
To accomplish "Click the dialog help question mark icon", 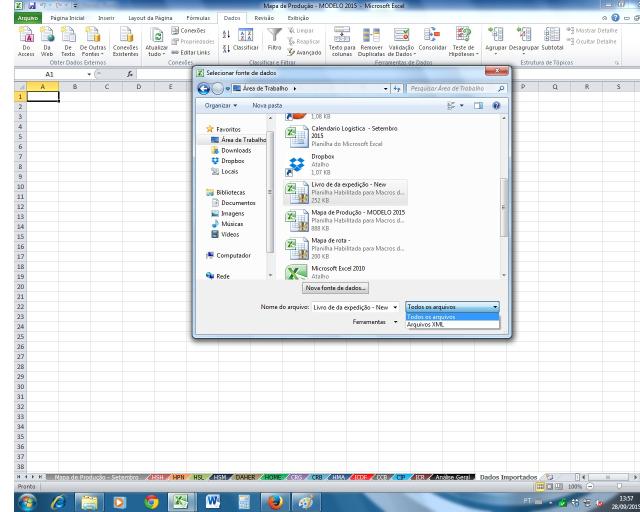I will click(496, 106).
